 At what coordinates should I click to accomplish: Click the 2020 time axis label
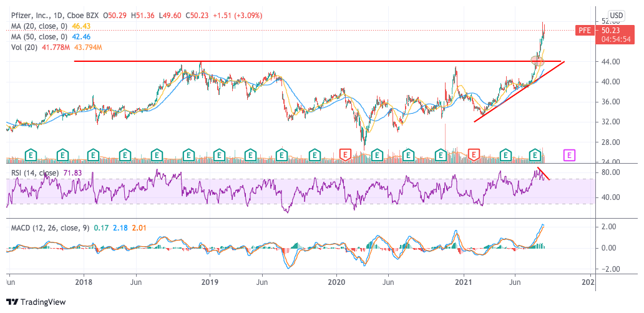pyautogui.click(x=337, y=282)
